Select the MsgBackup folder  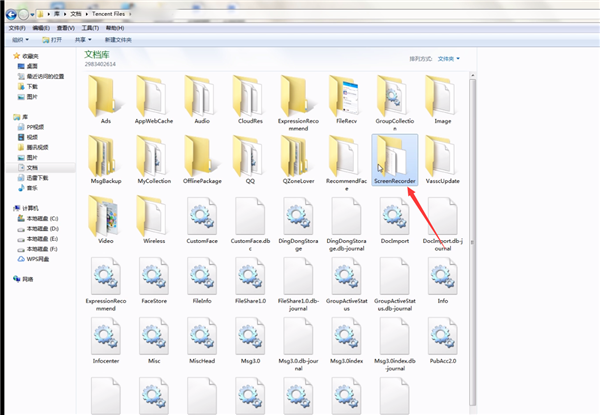(x=106, y=160)
